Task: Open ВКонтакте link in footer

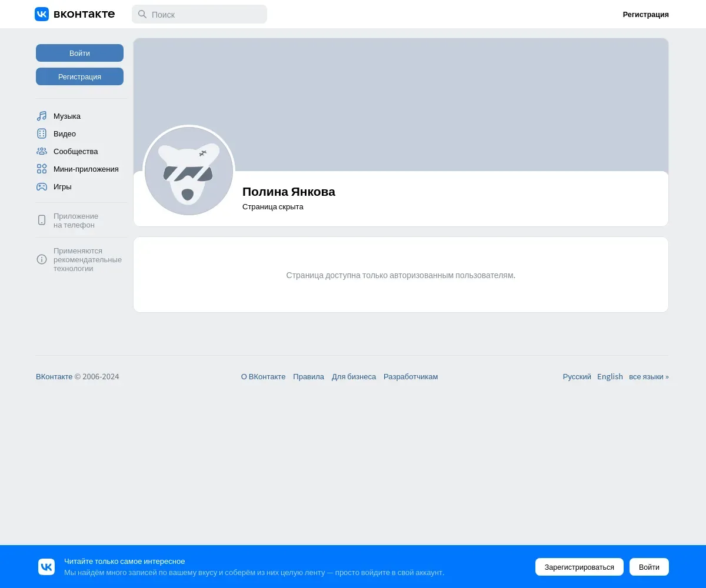Action: click(54, 377)
